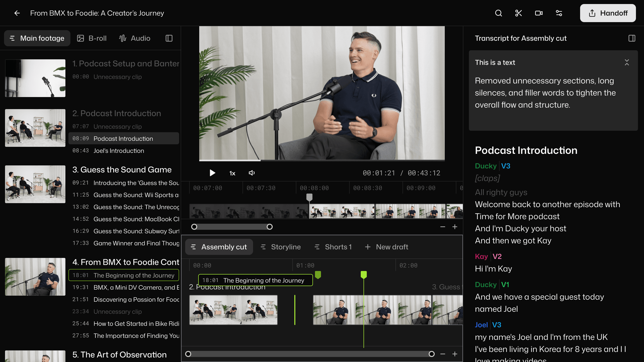Open the project settings controls icon
Screen dimensions: 644x362
pos(558,13)
